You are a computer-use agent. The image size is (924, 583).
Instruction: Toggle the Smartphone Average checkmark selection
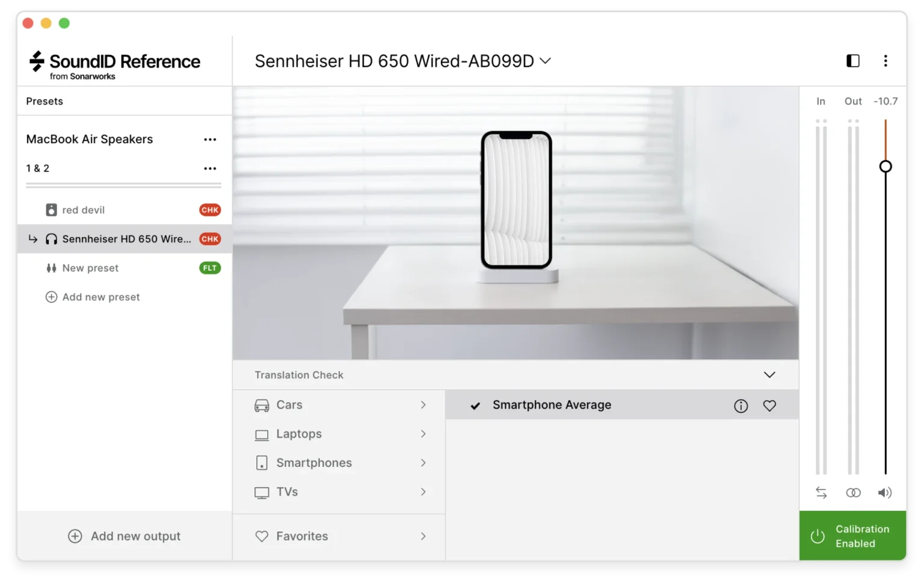tap(475, 406)
